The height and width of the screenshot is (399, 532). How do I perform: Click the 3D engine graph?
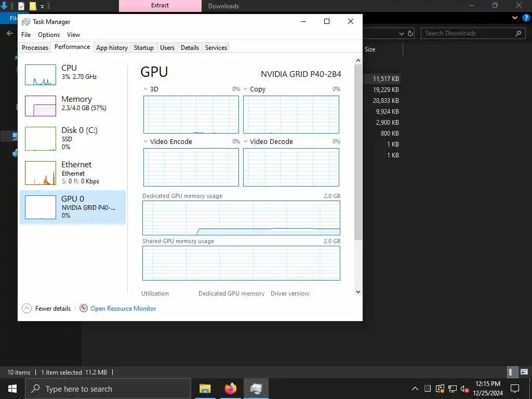tap(191, 114)
